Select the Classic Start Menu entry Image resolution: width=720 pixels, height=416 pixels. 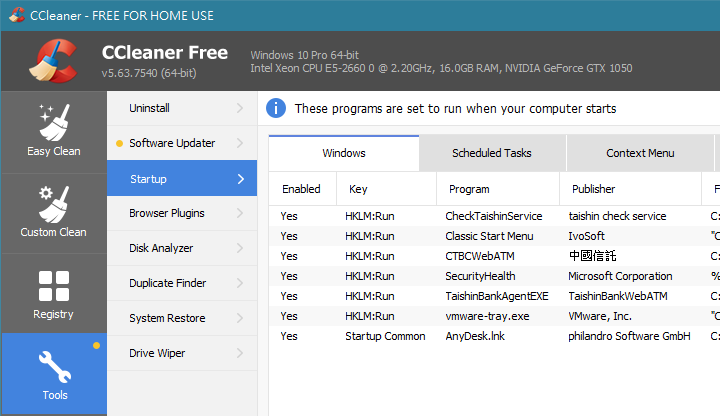(x=495, y=236)
